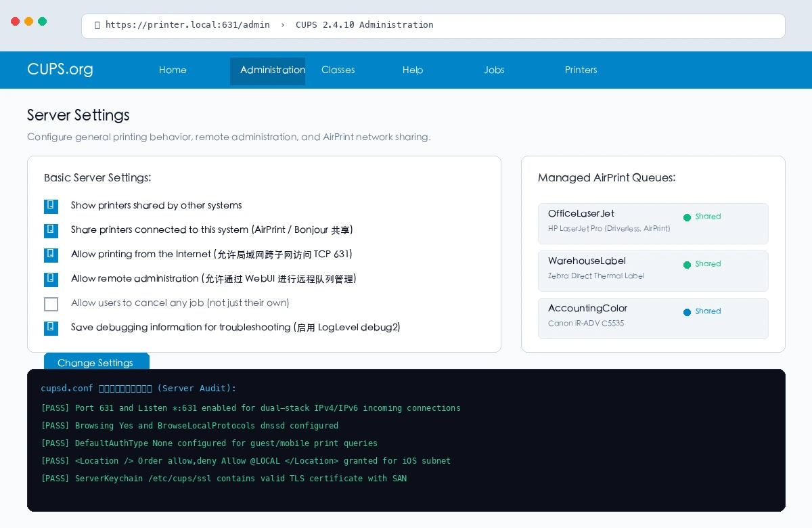Viewport: 812px width, 528px height.
Task: Click the PASS line about Location Order allow,deny
Action: [x=246, y=461]
